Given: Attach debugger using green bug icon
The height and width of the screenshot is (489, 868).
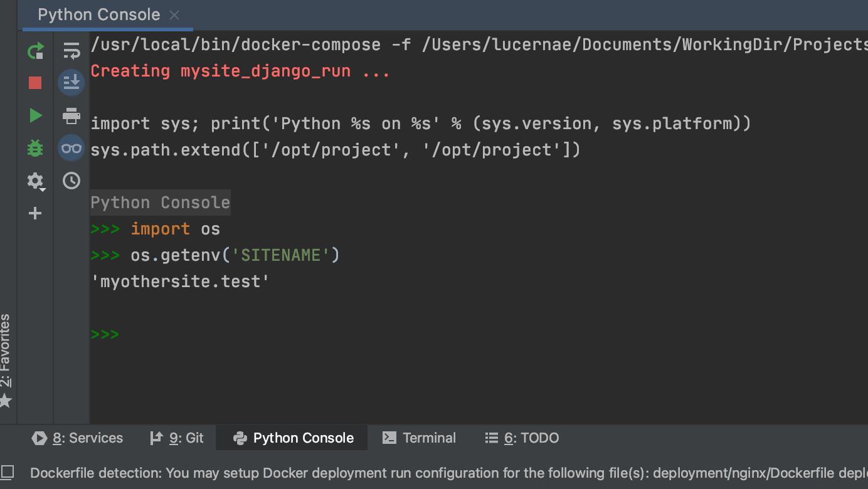Looking at the screenshot, I should point(35,149).
